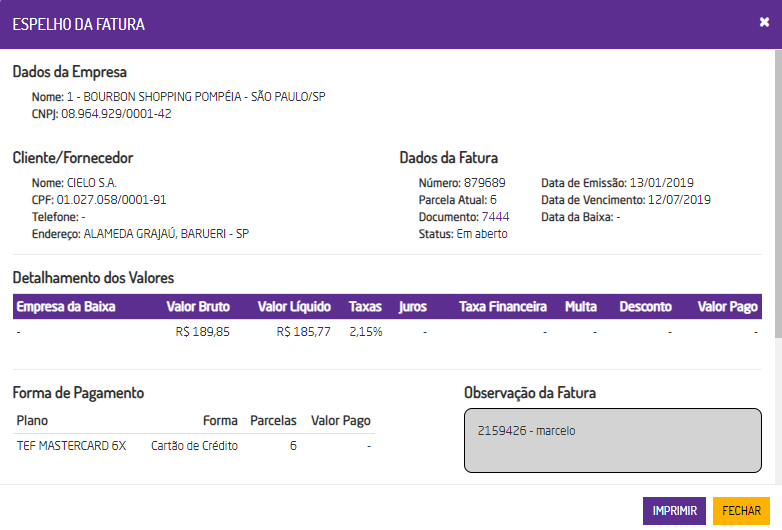The width and height of the screenshot is (782, 530).
Task: Close the Espelho da Fatura dialog with X
Action: pos(764,23)
